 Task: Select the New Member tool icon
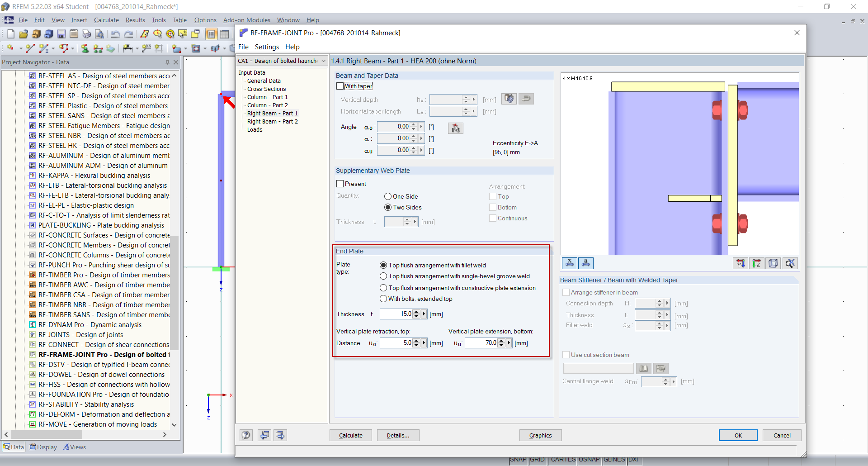tap(43, 48)
